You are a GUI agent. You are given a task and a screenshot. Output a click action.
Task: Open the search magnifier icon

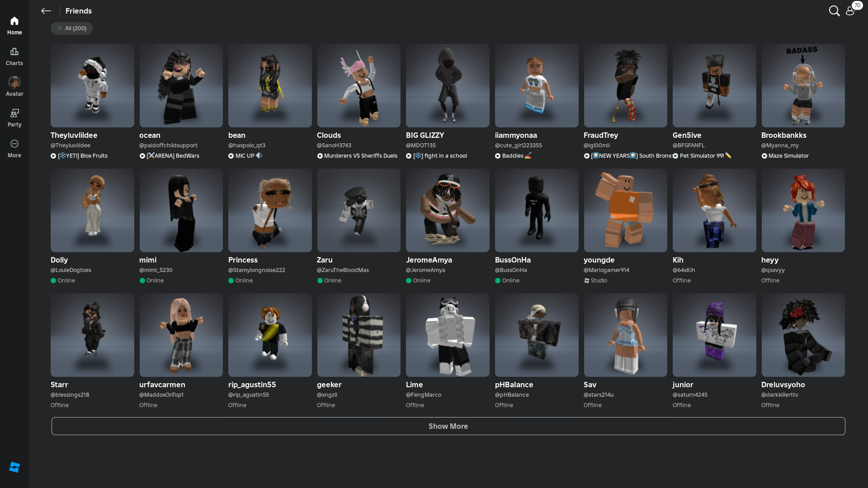(834, 11)
